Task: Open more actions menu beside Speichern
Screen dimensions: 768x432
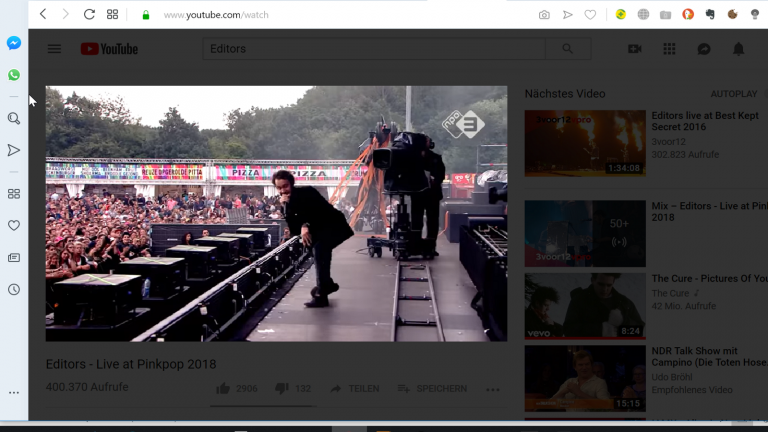Action: 492,389
